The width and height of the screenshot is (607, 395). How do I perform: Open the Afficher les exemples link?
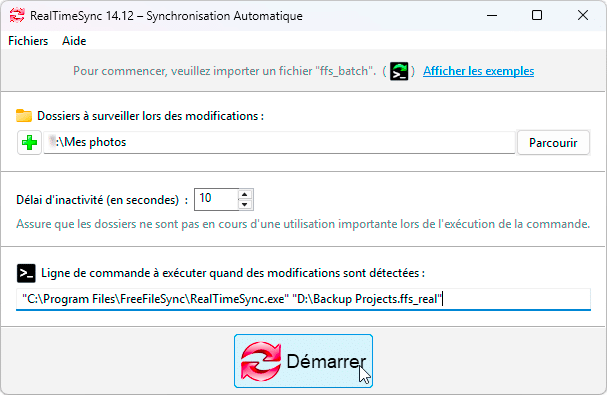coord(478,71)
